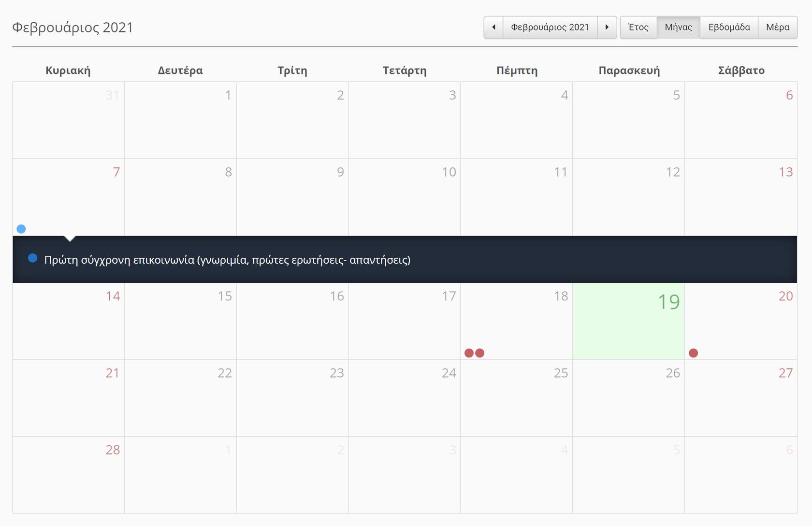The height and width of the screenshot is (526, 812).
Task: Click the previous month arrow
Action: click(493, 27)
